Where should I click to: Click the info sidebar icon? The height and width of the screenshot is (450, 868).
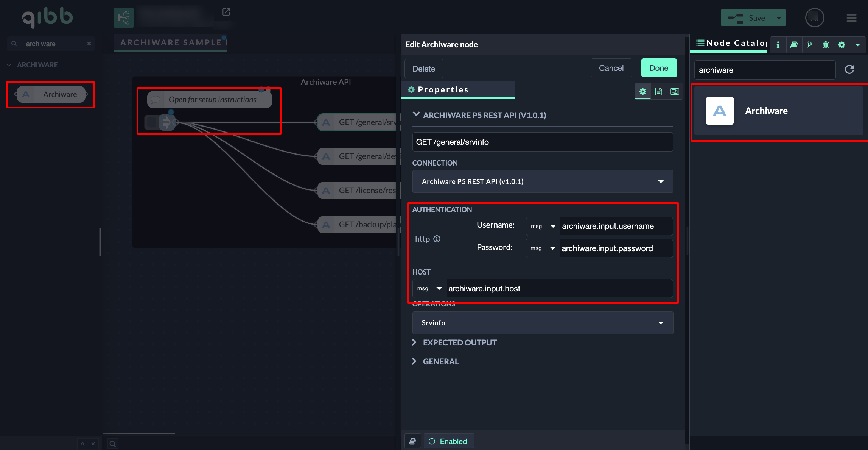pyautogui.click(x=778, y=45)
